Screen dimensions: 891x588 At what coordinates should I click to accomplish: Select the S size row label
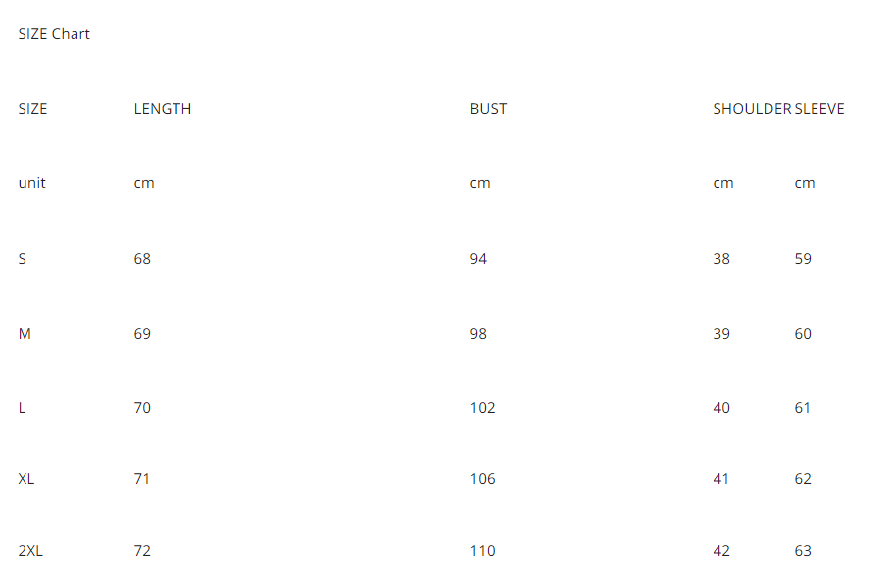(x=23, y=259)
